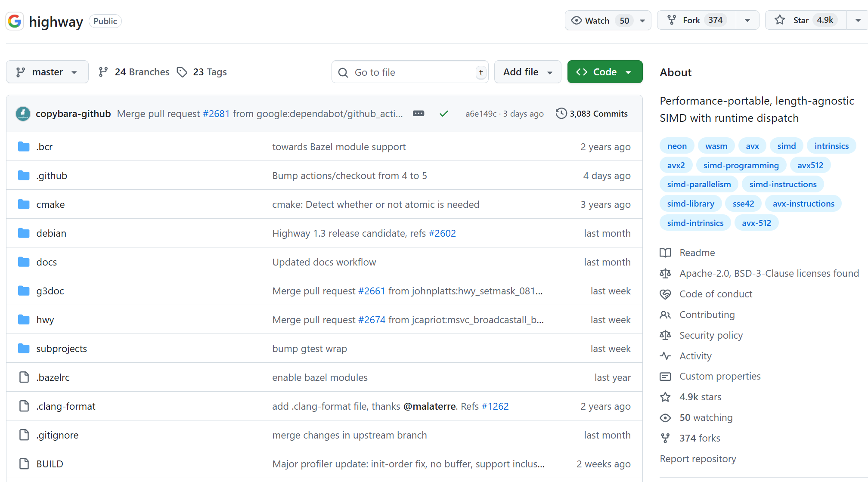Open the cmake folder icon
Screen dimensions: 868x482
[24, 204]
